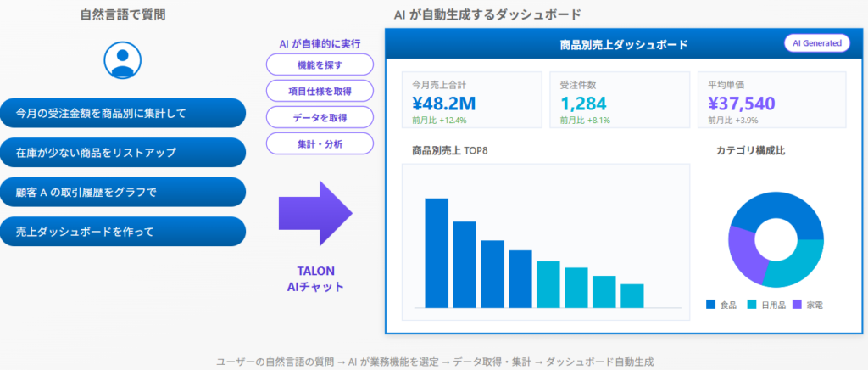The height and width of the screenshot is (370, 868).
Task: Select the 集計・分析 step pill
Action: pyautogui.click(x=320, y=143)
